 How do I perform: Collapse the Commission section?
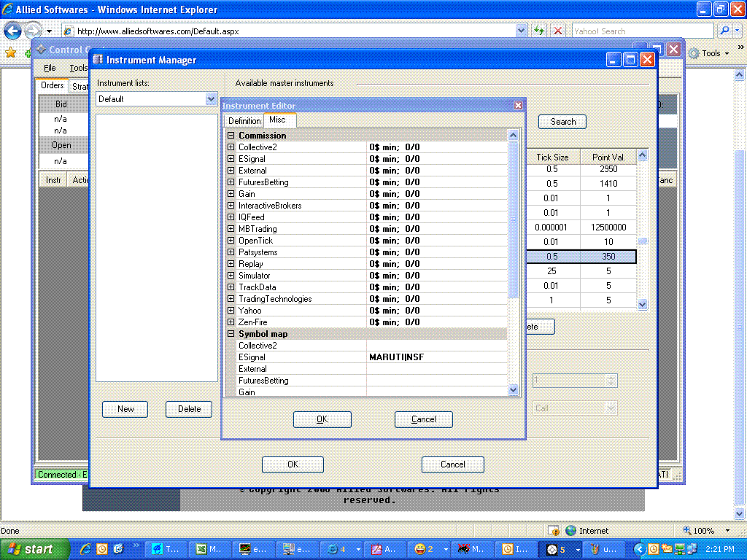point(231,135)
